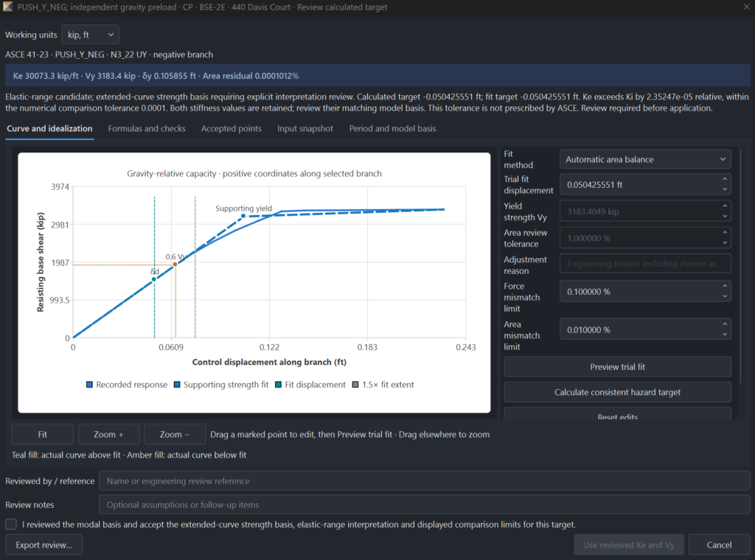Select the 0.6 Vy point on curve
Image resolution: width=755 pixels, height=560 pixels.
click(x=175, y=264)
